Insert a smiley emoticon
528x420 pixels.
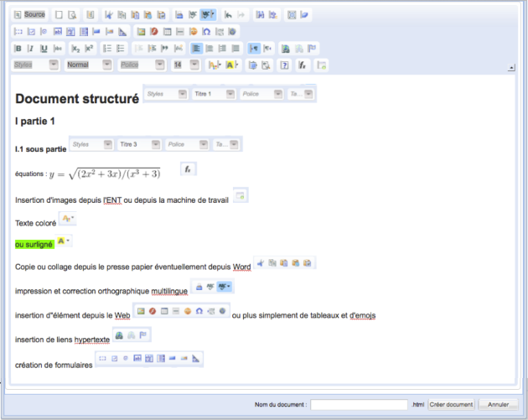click(x=194, y=32)
